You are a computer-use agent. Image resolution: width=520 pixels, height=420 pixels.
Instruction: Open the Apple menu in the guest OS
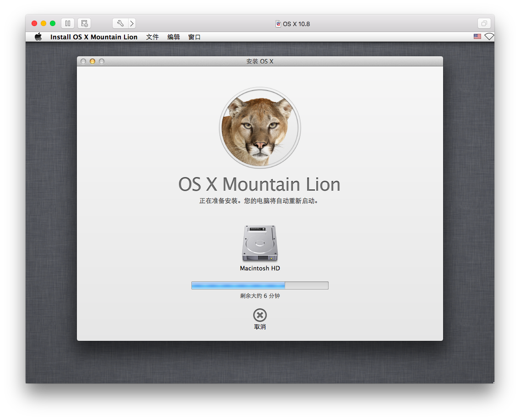point(38,37)
